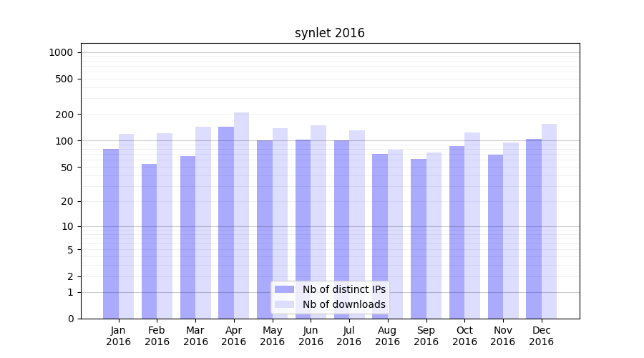Select the February 2016 downloads bar

(165, 226)
